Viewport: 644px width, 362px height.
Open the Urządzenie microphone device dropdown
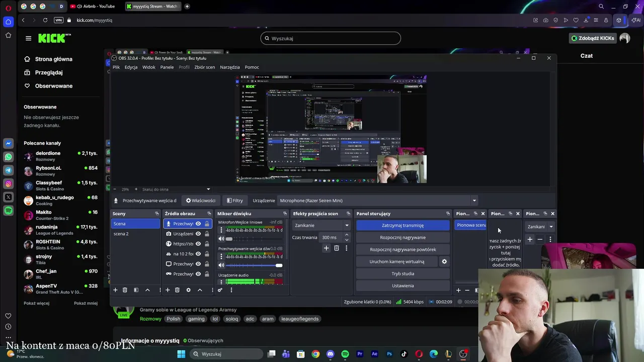tap(378, 201)
